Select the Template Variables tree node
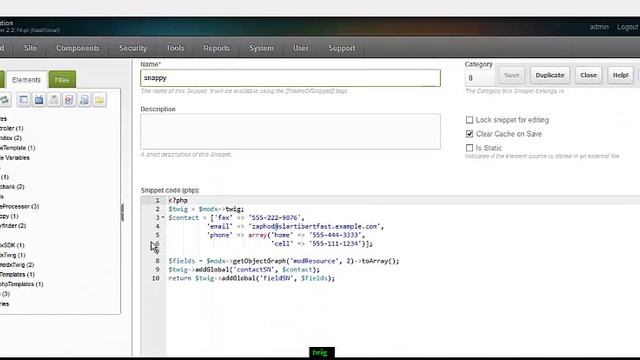Image resolution: width=640 pixels, height=360 pixels. 15,158
